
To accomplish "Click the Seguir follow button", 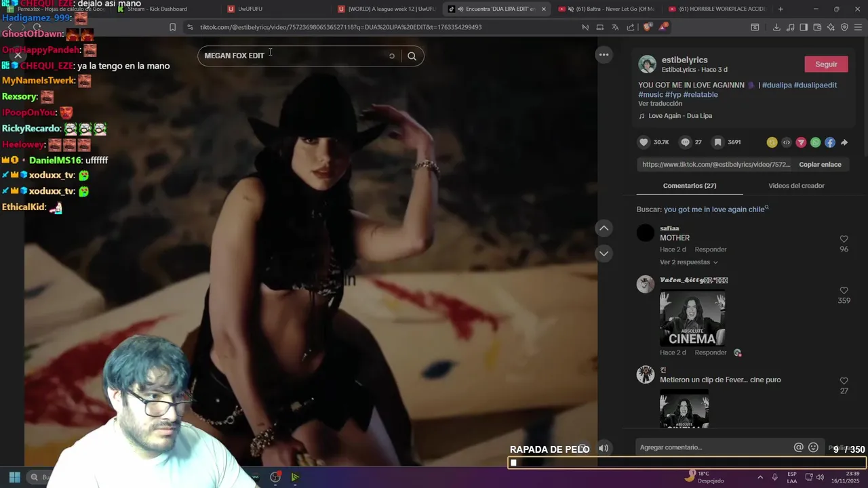I will [826, 64].
